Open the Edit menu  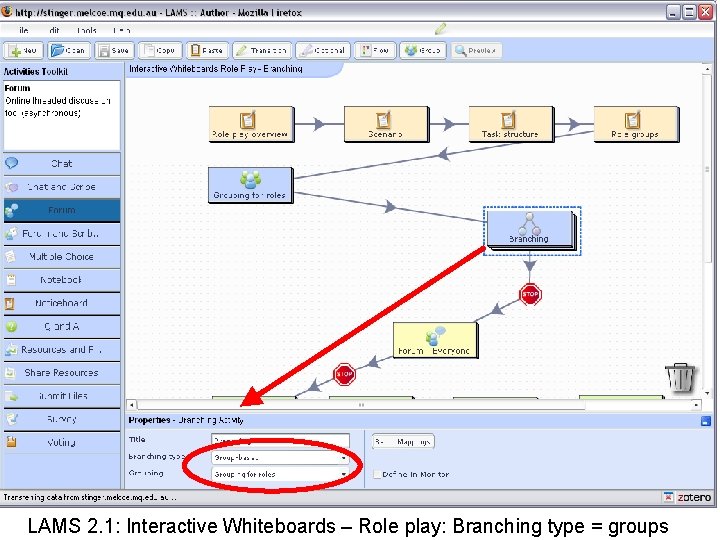coord(54,30)
